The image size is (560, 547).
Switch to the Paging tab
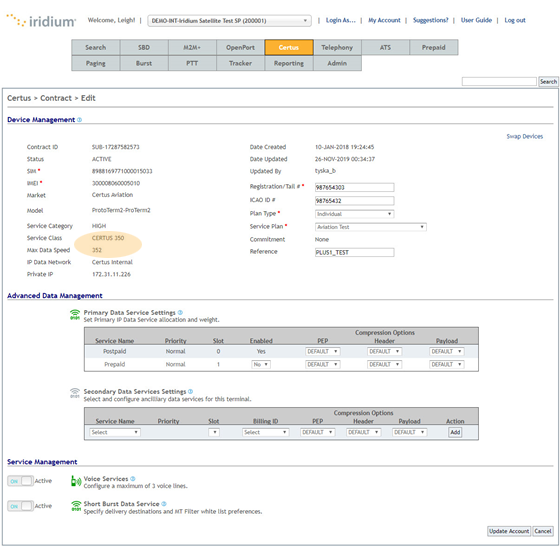coord(96,63)
